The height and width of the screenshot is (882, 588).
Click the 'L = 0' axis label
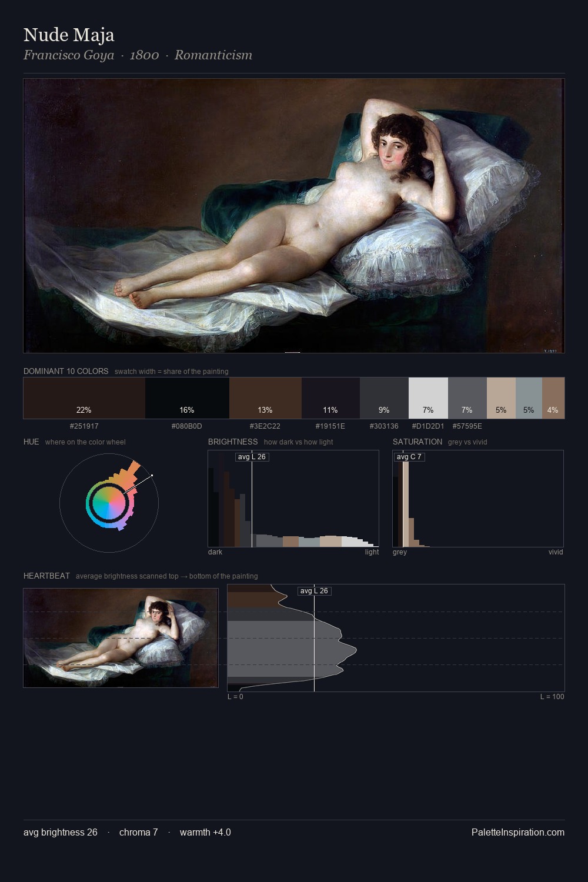point(235,697)
